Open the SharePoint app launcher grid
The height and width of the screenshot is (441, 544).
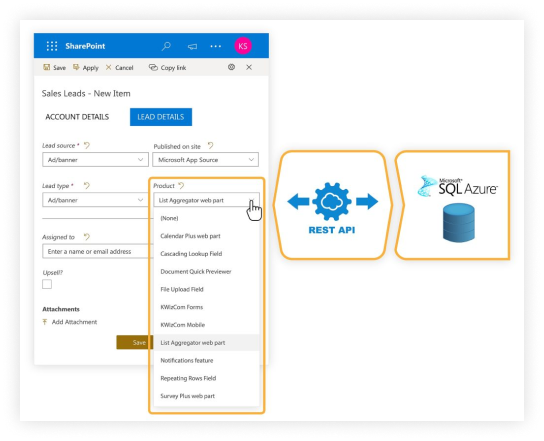tap(52, 46)
